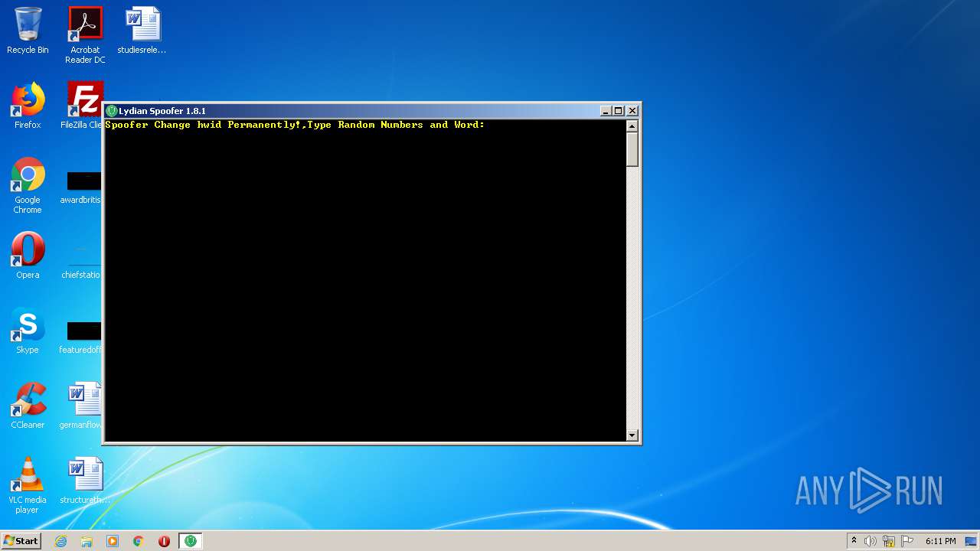Image resolution: width=980 pixels, height=551 pixels.
Task: Open the Recycle Bin desktop icon
Action: (28, 31)
